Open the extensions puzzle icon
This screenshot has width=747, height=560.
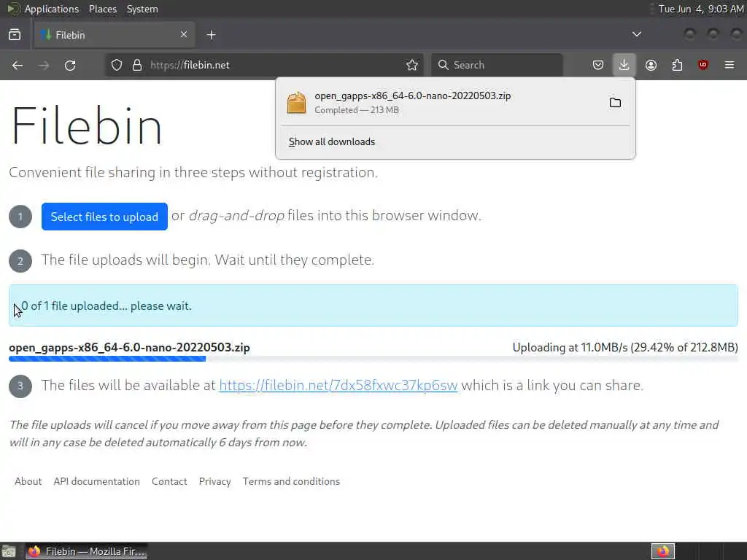coord(677,65)
